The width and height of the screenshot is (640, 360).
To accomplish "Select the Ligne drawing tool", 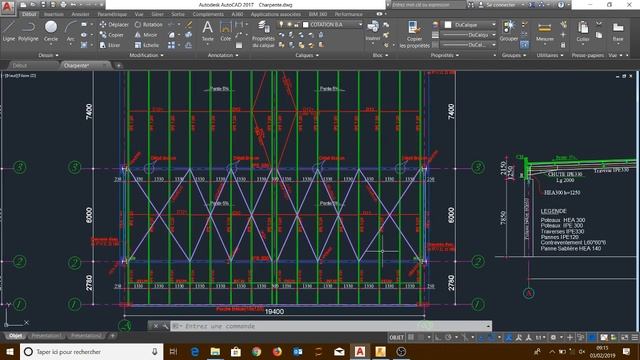I will 9,31.
